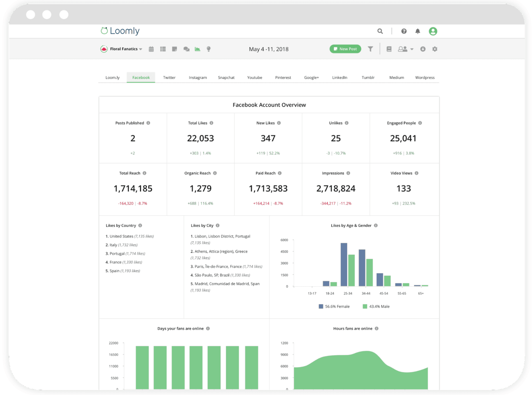Open the Total Likes info tooltip
The image size is (532, 395).
(211, 123)
